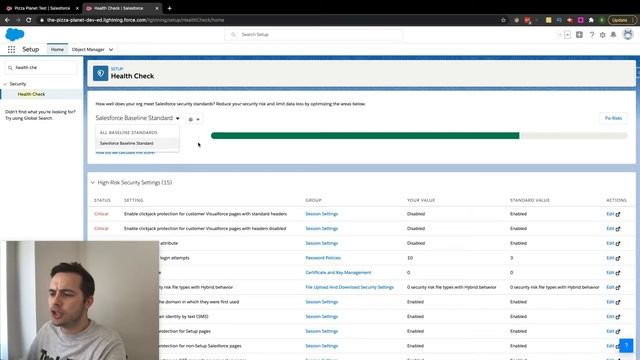The width and height of the screenshot is (640, 360).
Task: Open Session Settings link in first row
Action: (322, 214)
